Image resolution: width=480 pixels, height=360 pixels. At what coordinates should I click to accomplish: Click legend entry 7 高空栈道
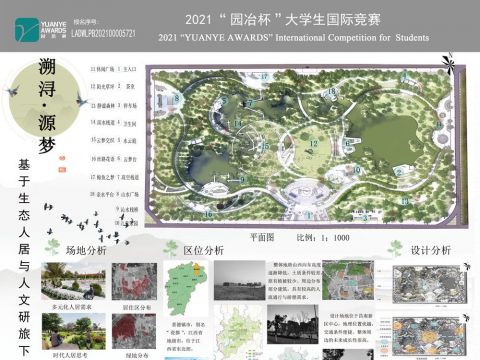(128, 177)
